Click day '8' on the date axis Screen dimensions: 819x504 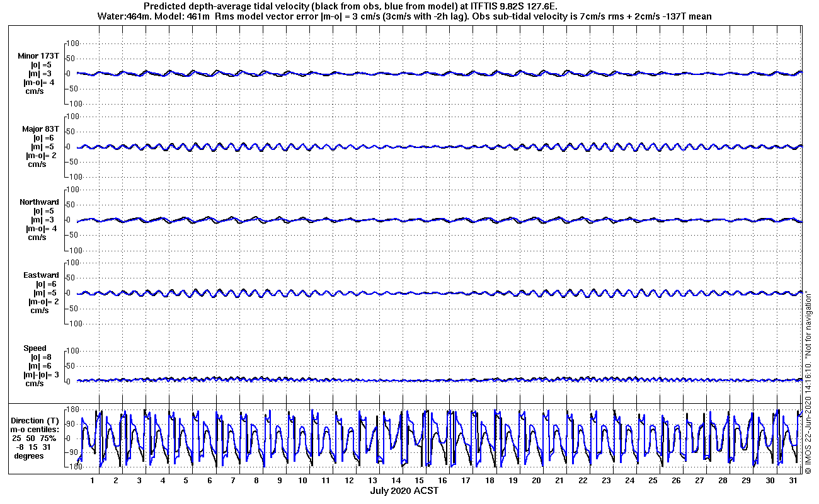click(256, 481)
